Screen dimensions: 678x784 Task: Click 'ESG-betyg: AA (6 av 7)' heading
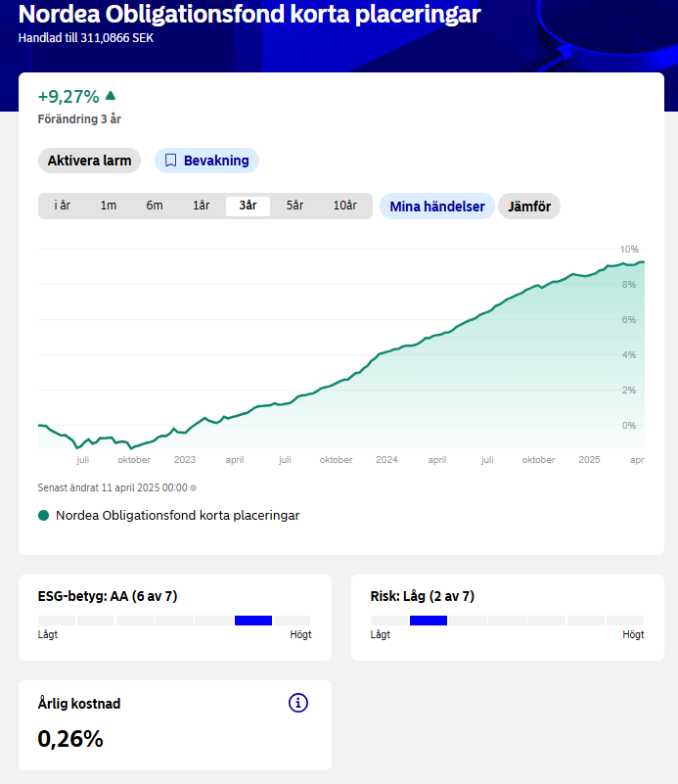[108, 596]
